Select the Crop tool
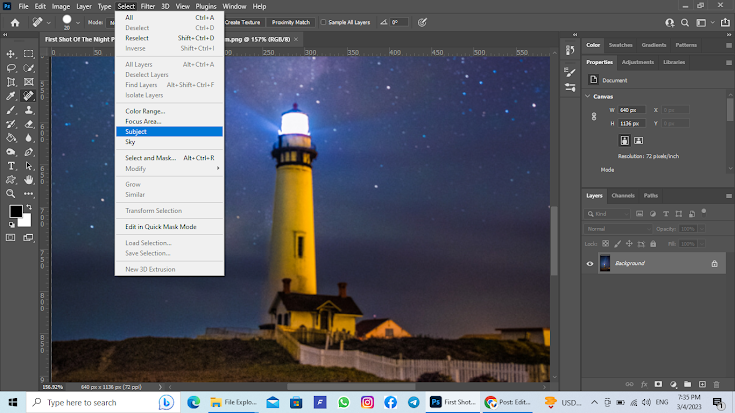This screenshot has height=413, width=735. (x=11, y=82)
